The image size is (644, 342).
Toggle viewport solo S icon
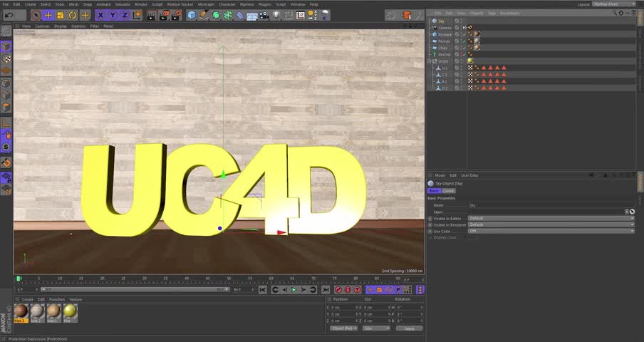click(6, 147)
